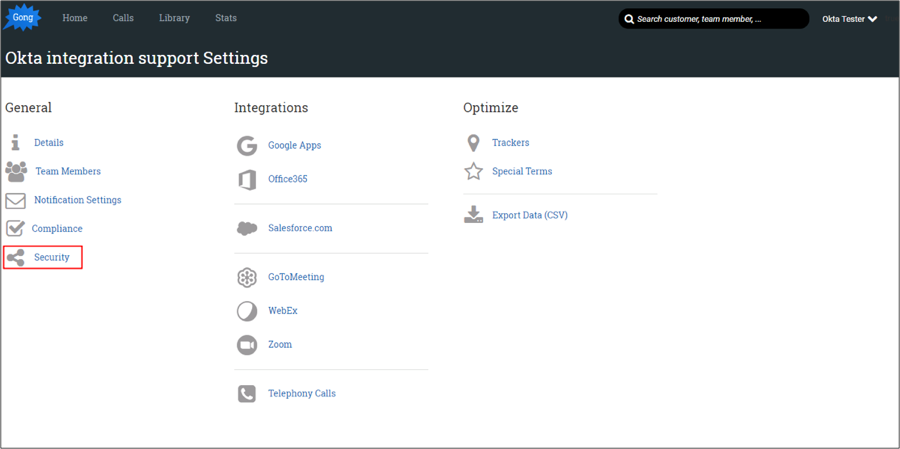
Task: Click the Office365 logo icon
Action: coord(247,180)
